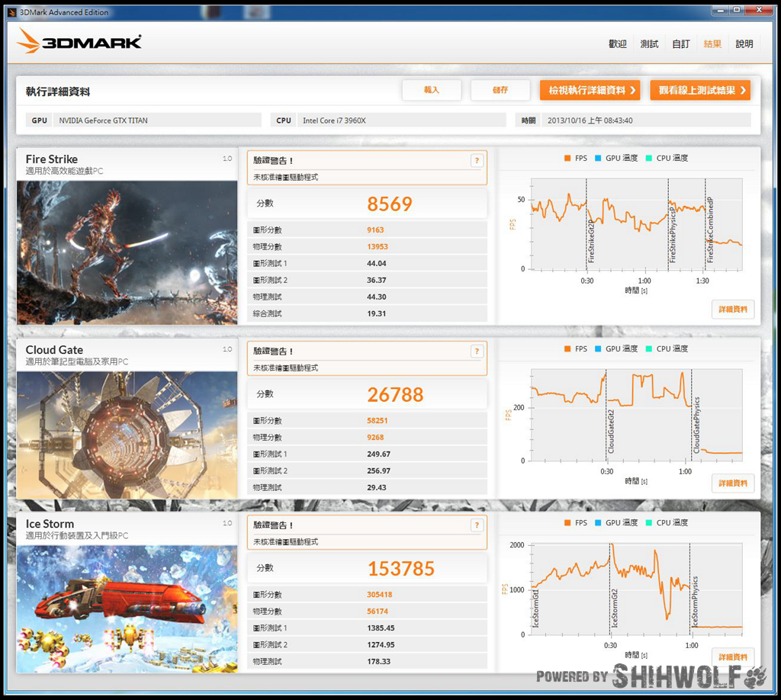The height and width of the screenshot is (700, 781).
Task: Click the 3DMark logo
Action: pos(79,41)
